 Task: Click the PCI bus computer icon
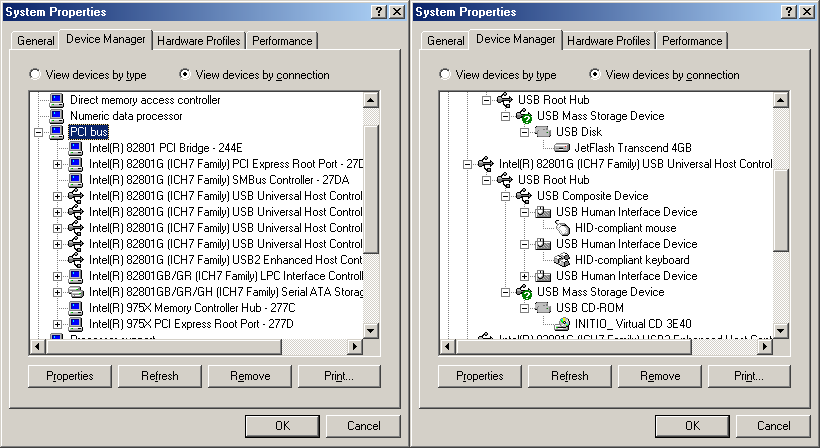[x=57, y=132]
